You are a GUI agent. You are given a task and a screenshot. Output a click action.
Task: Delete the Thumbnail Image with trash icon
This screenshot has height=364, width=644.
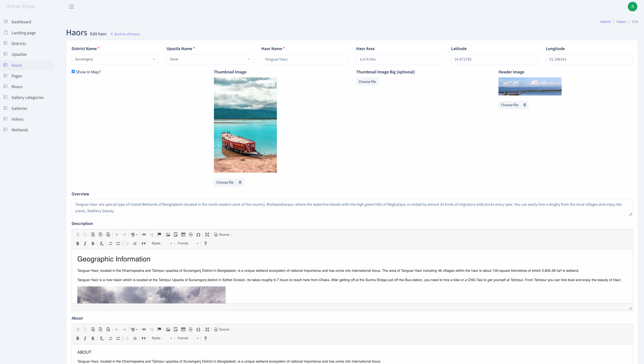point(240,182)
